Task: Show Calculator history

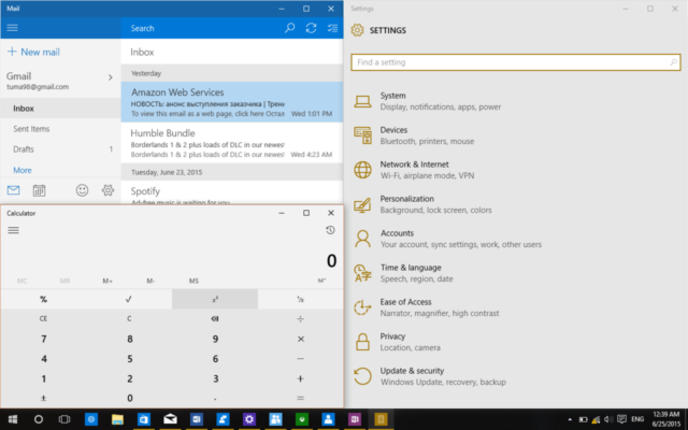Action: [330, 230]
